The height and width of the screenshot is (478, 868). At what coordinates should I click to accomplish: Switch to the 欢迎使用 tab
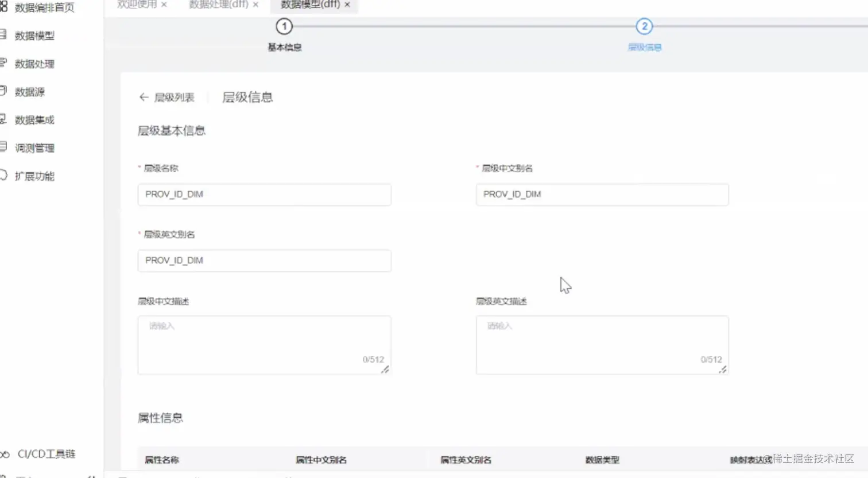(x=137, y=5)
